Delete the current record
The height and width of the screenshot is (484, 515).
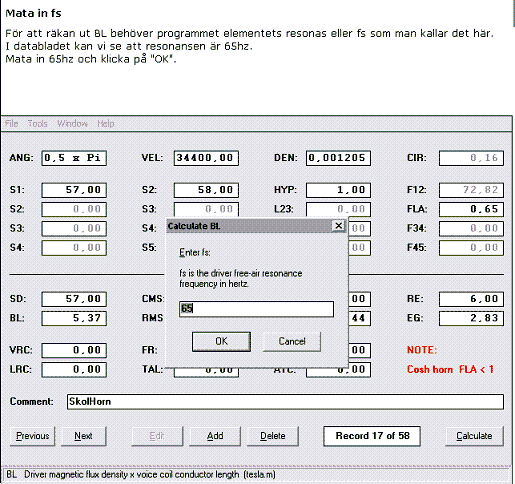273,436
